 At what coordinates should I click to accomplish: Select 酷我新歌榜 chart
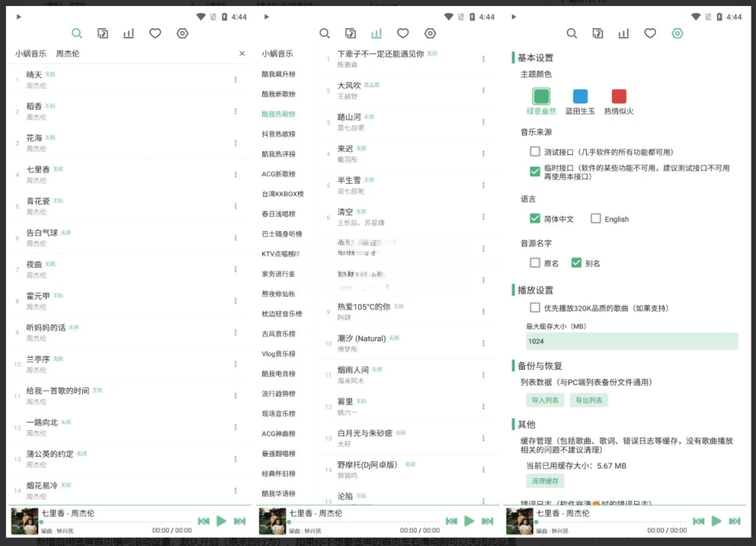[x=278, y=94]
